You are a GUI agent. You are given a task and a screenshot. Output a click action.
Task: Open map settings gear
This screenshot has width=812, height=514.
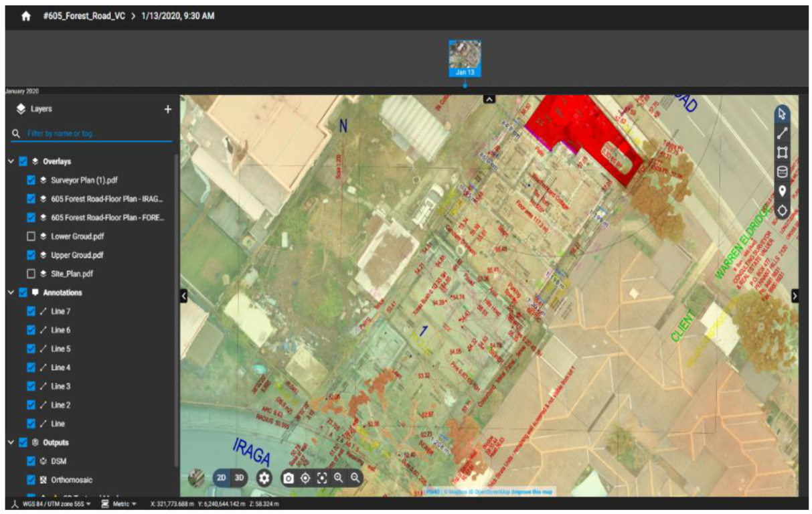pyautogui.click(x=264, y=478)
